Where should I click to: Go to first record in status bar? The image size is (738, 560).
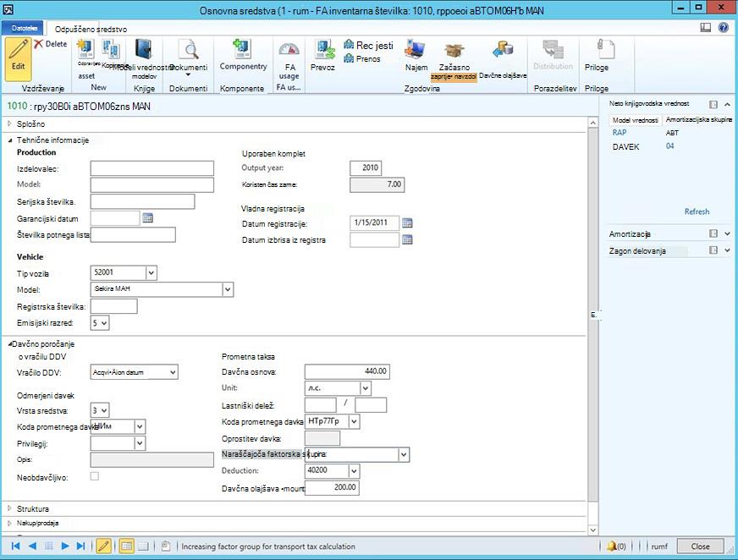point(15,546)
